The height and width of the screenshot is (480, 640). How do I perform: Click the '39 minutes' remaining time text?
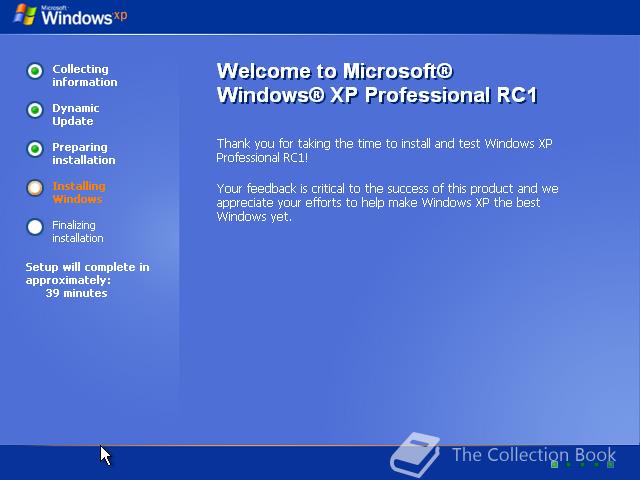(x=77, y=293)
